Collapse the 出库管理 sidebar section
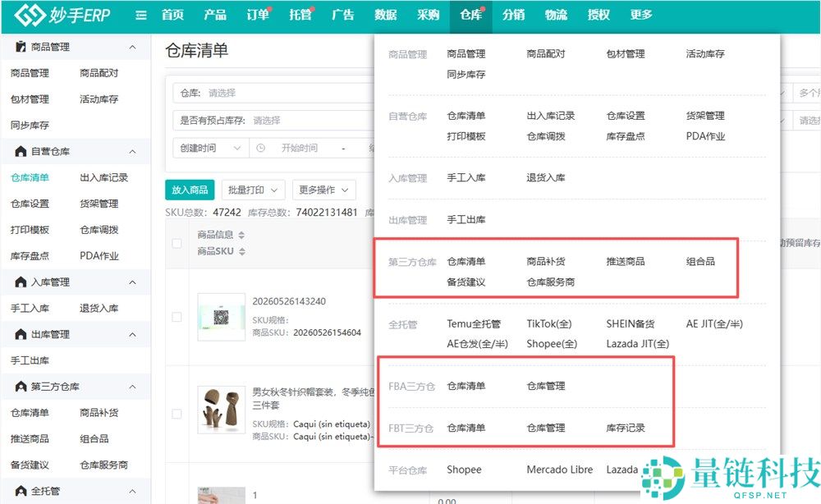The width and height of the screenshot is (821, 504). [132, 334]
